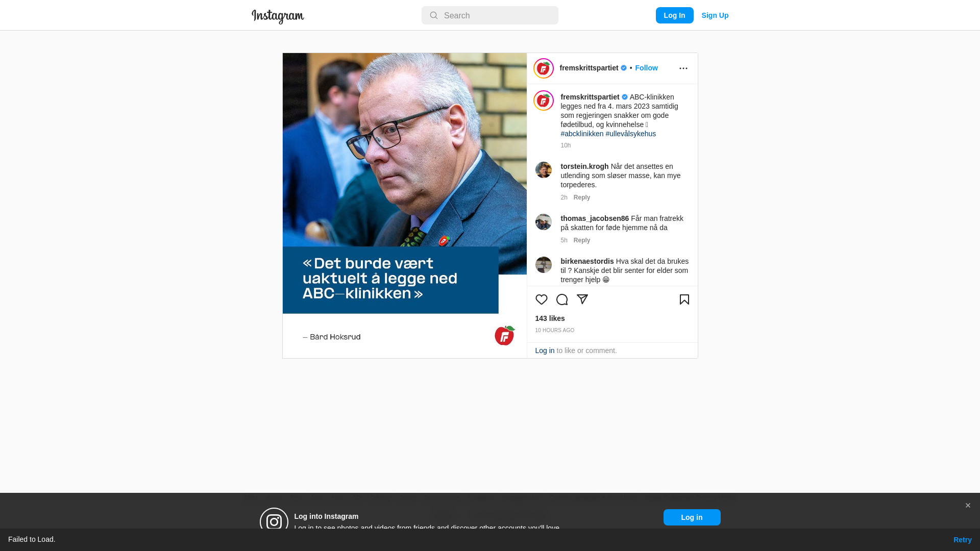Focus the Search input field
Screen dimensions: 980x551
tap(490, 15)
